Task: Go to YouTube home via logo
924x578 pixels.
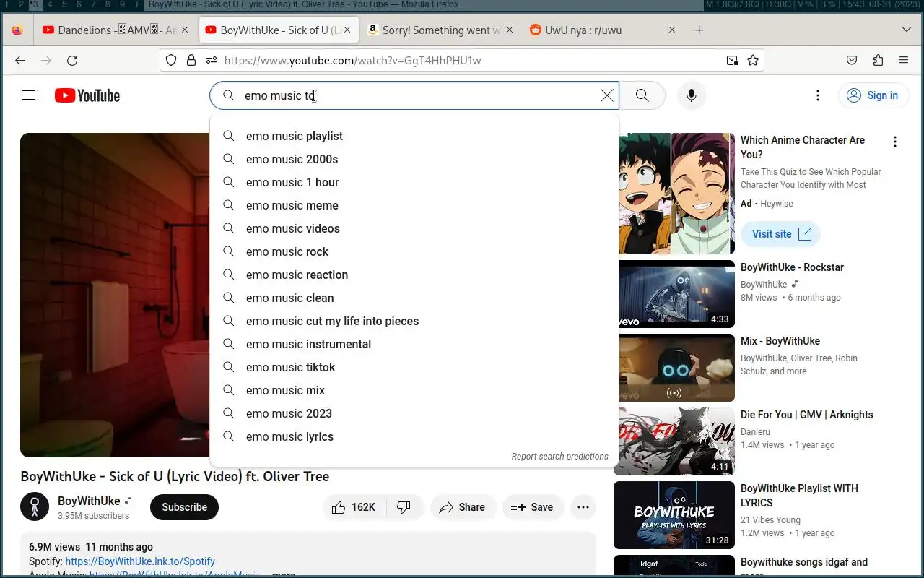Action: pos(87,95)
